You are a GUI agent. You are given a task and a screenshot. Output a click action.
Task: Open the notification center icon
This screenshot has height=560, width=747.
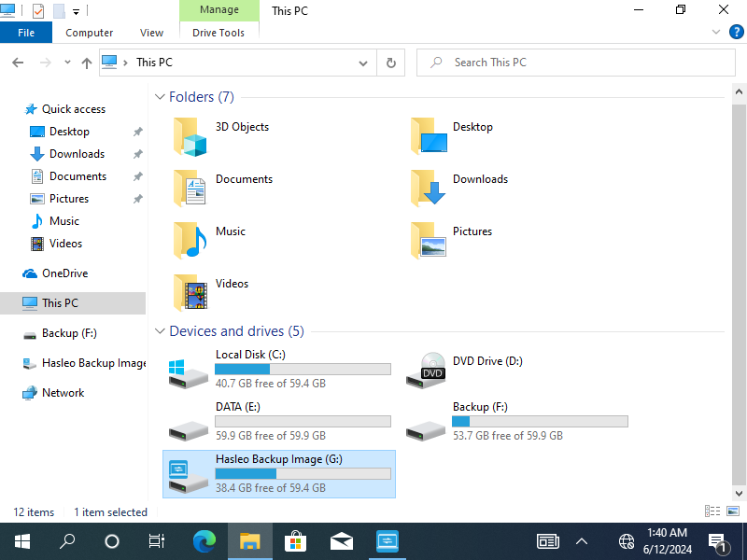[718, 542]
